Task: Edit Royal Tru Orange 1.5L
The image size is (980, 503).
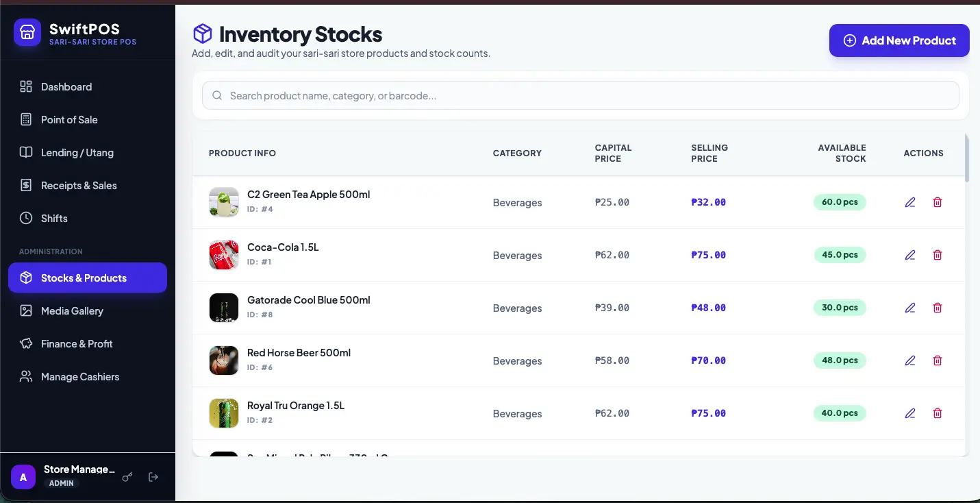Action: point(910,413)
